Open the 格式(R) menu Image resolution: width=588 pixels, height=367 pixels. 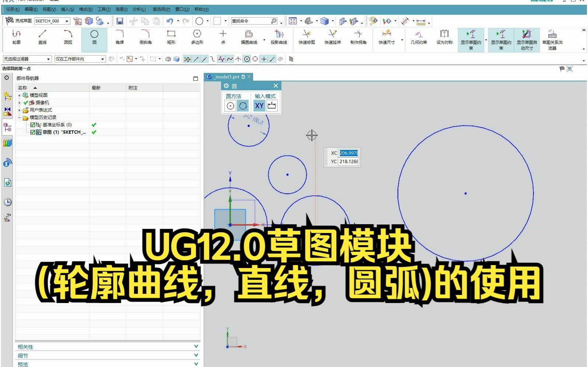tap(86, 9)
